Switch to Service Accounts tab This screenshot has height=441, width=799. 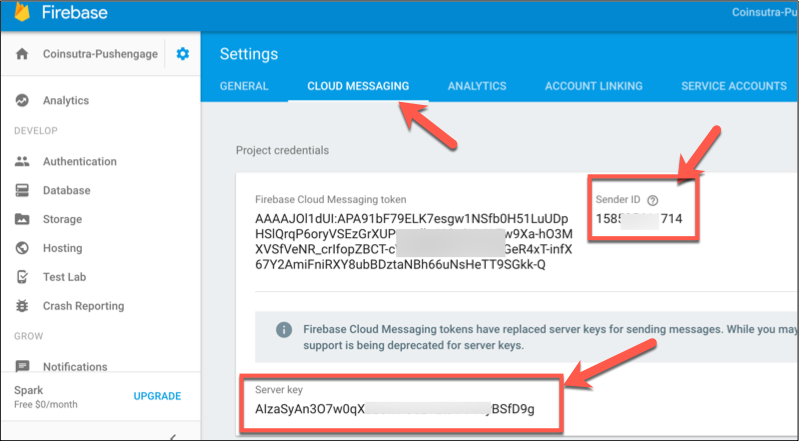tap(734, 86)
